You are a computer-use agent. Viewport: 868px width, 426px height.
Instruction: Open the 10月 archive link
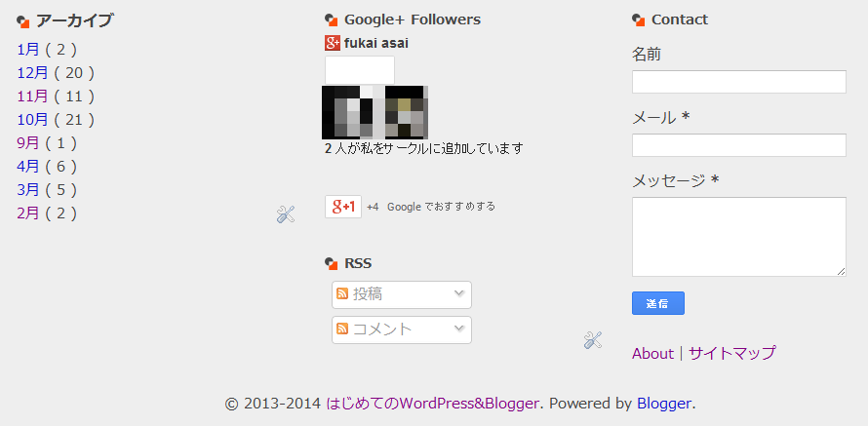pyautogui.click(x=32, y=120)
